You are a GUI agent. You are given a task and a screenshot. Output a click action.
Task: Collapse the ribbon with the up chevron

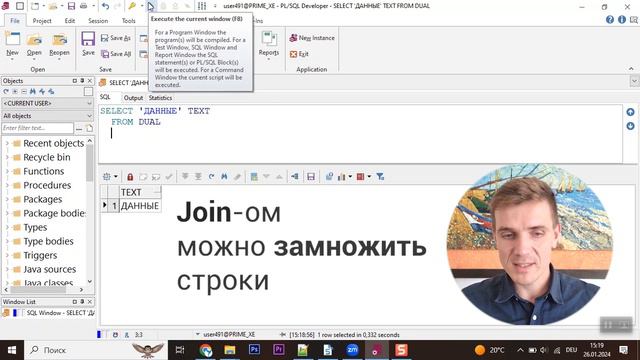[631, 69]
